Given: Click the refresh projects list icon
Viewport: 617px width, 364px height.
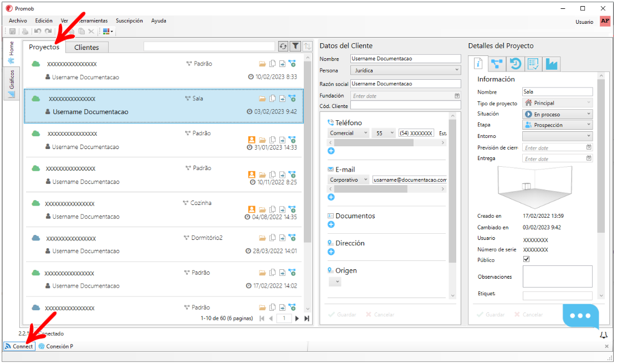Looking at the screenshot, I should 283,47.
